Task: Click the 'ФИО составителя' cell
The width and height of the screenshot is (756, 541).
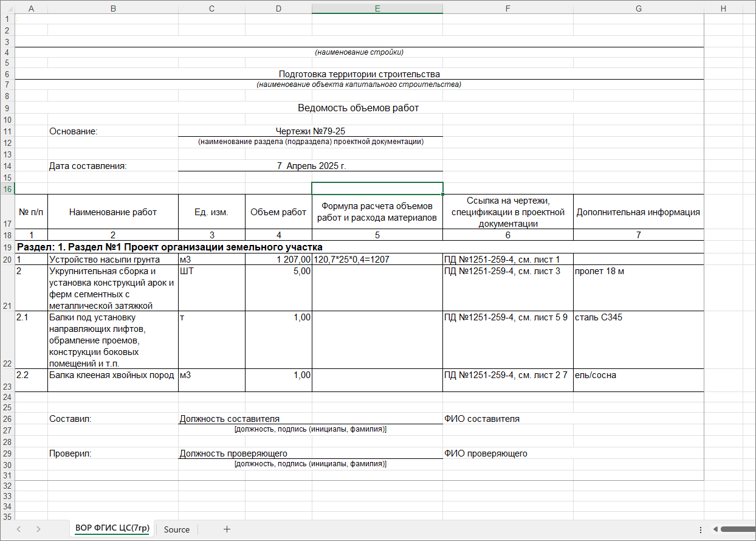Action: (x=507, y=419)
